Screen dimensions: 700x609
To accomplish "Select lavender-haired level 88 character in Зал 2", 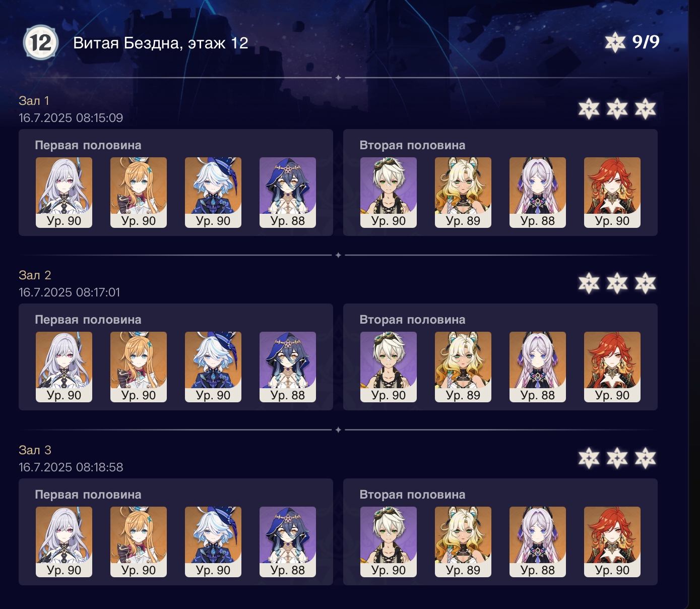I will click(x=538, y=367).
